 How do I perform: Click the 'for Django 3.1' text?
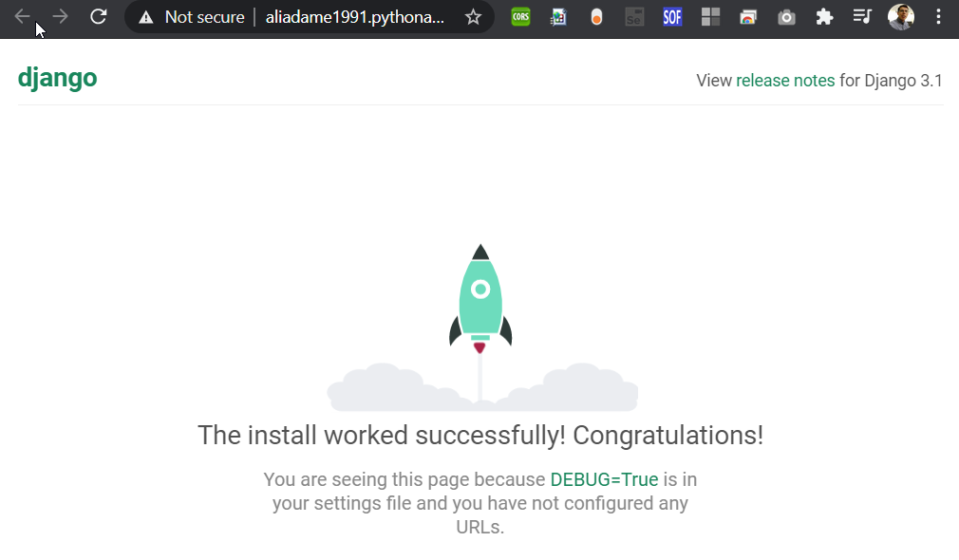pos(891,80)
